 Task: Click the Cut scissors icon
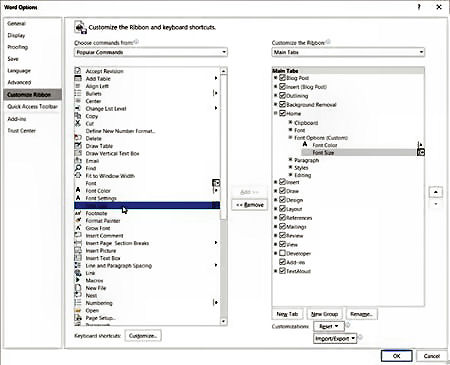[x=78, y=123]
